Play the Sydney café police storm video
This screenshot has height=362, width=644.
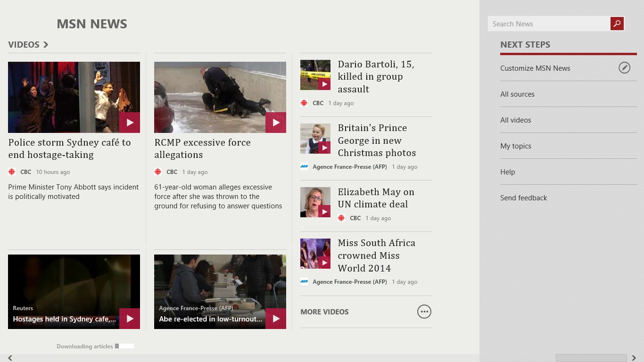coord(130,123)
